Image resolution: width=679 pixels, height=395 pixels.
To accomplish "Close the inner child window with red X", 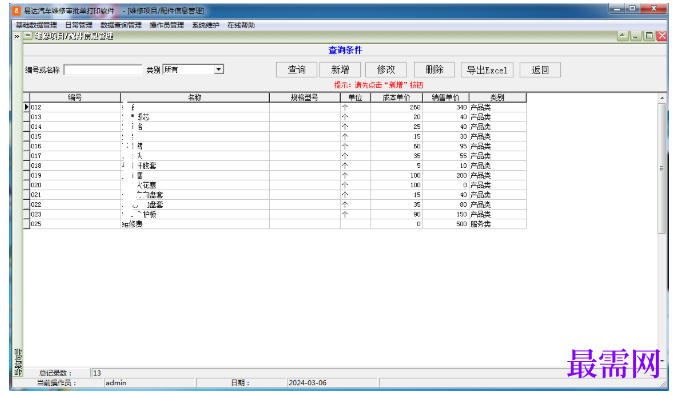I will (x=662, y=36).
